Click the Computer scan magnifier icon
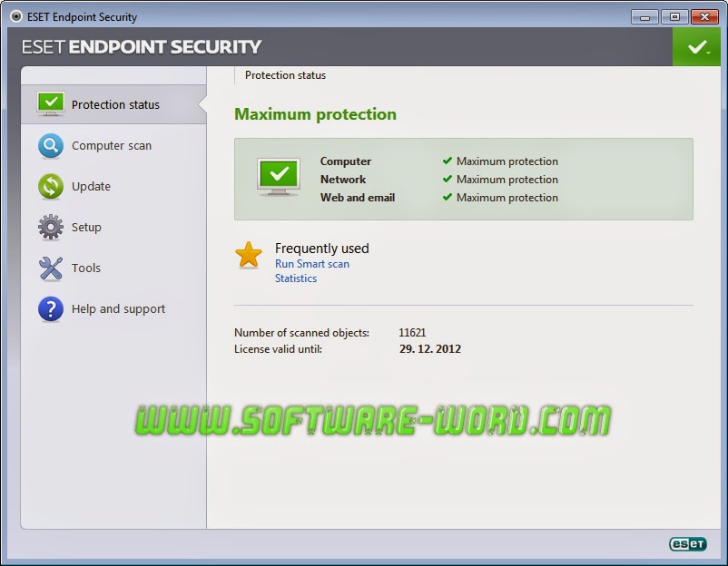728x566 pixels. point(51,146)
